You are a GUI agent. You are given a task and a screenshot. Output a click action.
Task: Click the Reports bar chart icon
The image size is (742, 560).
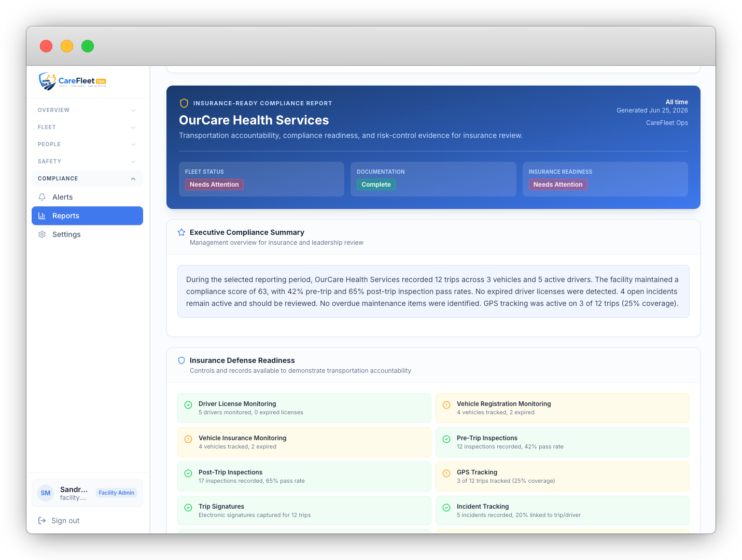42,216
